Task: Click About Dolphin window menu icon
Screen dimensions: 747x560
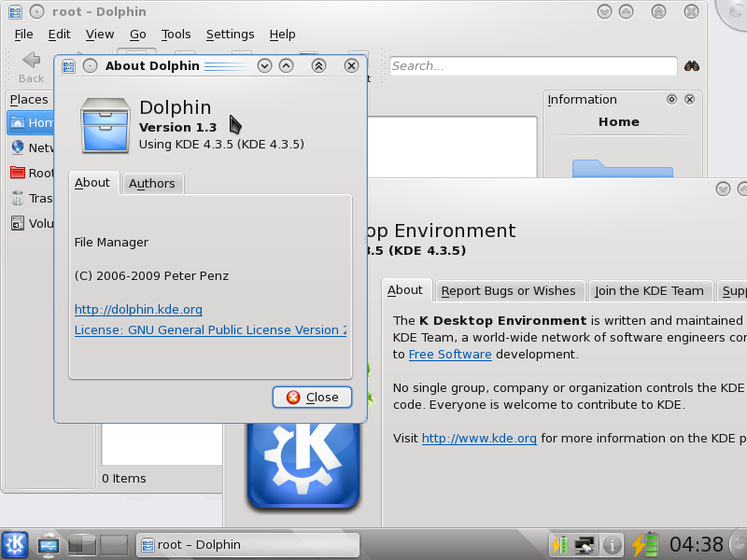Action: point(68,66)
